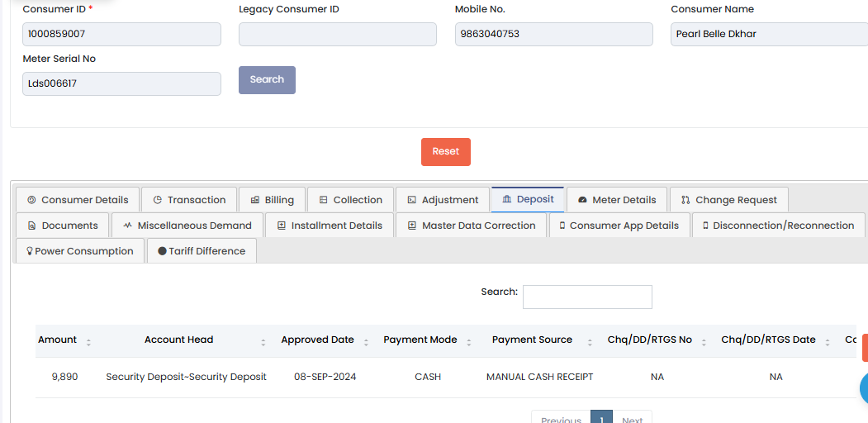Select the Miscellaneous Demand tab
Viewport: 868px width, 423px height.
point(187,226)
